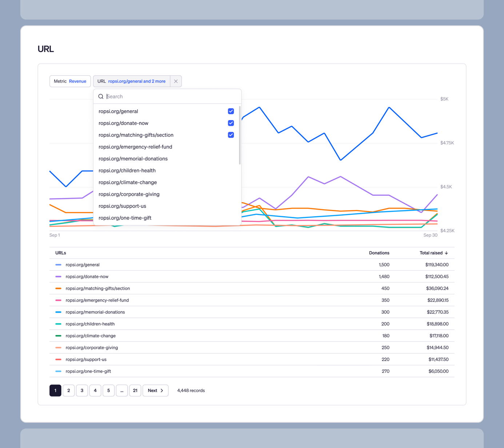Click the search magnifier icon in the dropdown
The width and height of the screenshot is (504, 448).
(101, 96)
